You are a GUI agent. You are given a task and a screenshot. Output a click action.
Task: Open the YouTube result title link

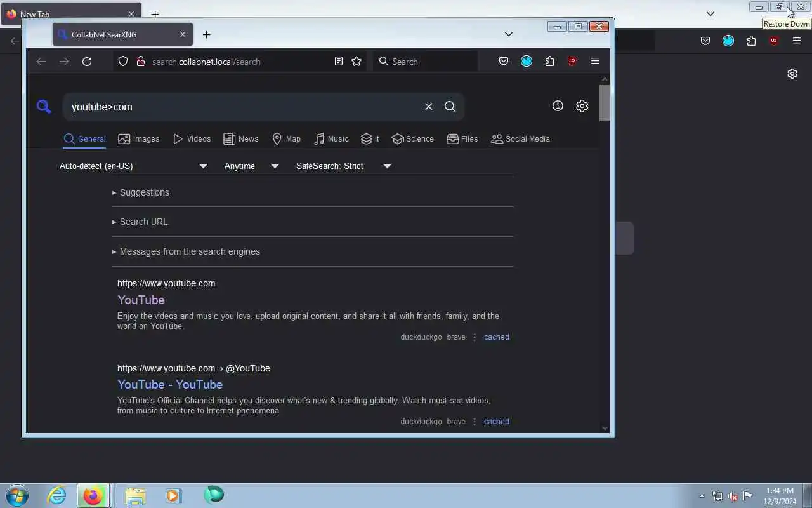141,300
